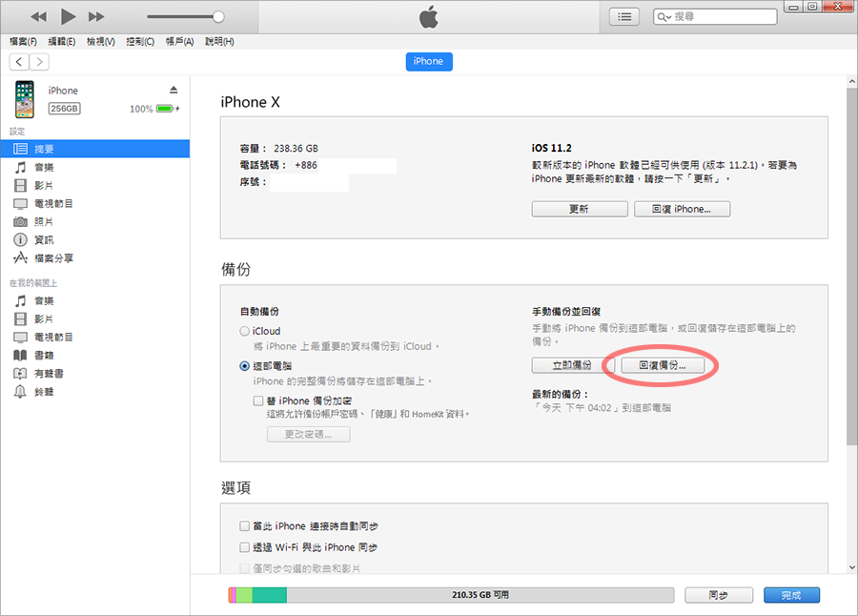
Task: Toggle the 替 iPhone 備份加密 checkbox
Action: (x=258, y=400)
